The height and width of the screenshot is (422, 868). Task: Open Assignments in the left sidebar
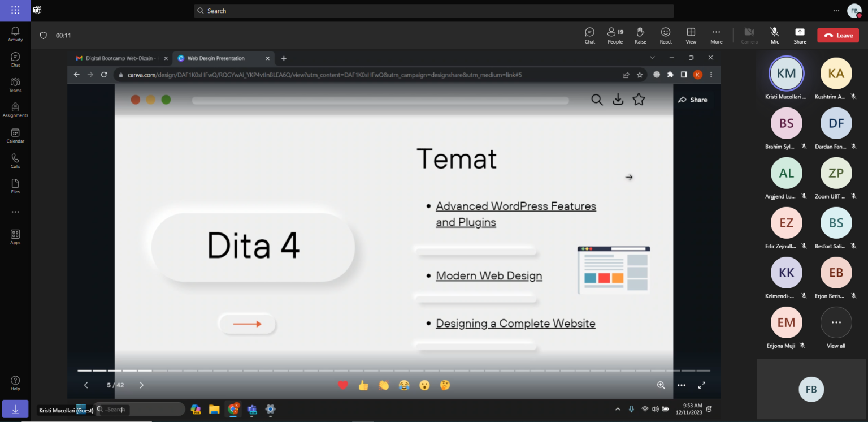click(x=15, y=110)
